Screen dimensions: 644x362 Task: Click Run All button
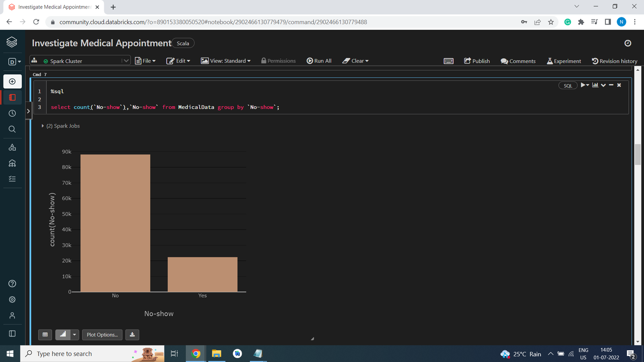click(x=319, y=61)
